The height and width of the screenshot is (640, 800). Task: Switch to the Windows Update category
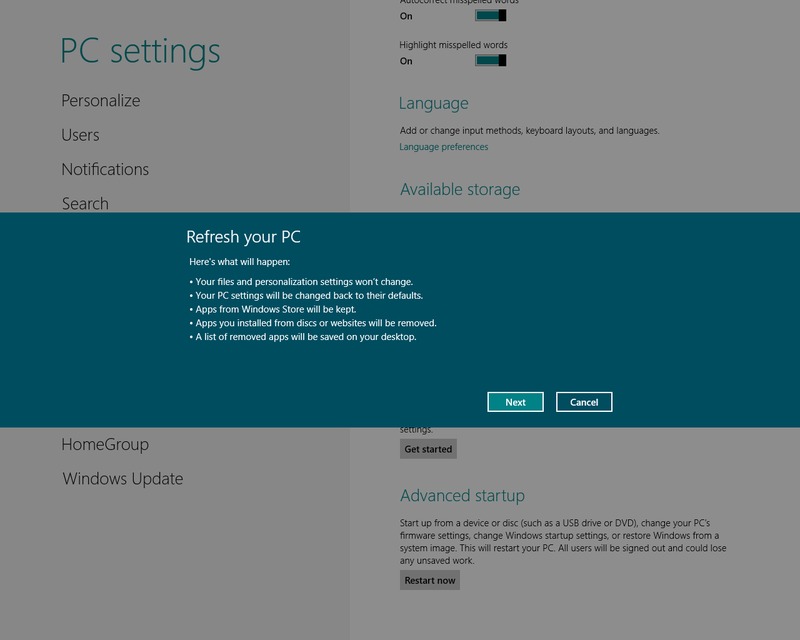coord(123,479)
